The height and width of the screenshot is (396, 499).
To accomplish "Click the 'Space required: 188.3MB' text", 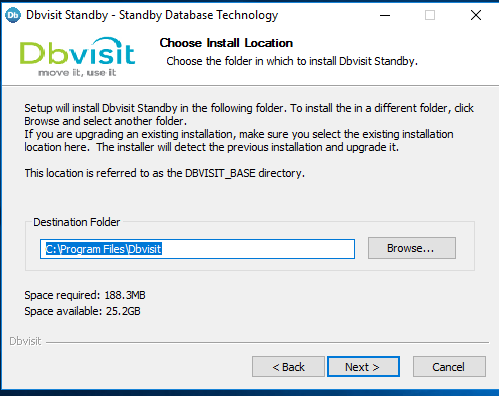I will (x=85, y=295).
